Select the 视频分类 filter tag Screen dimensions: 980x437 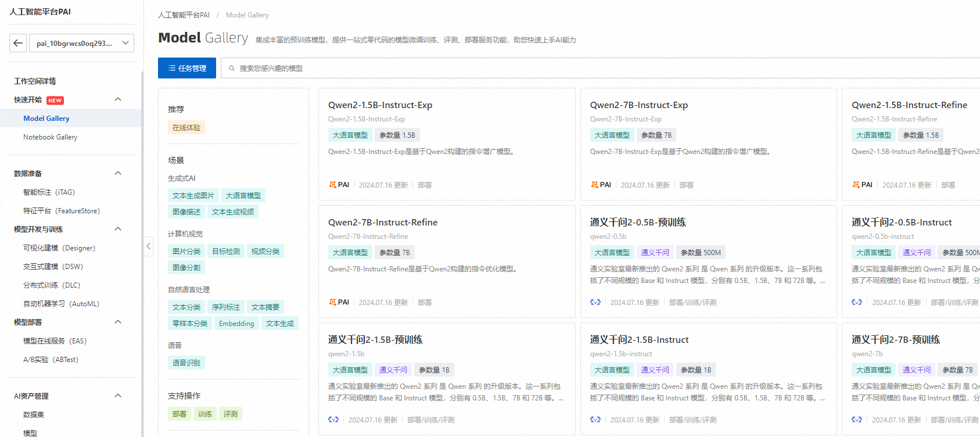point(265,252)
